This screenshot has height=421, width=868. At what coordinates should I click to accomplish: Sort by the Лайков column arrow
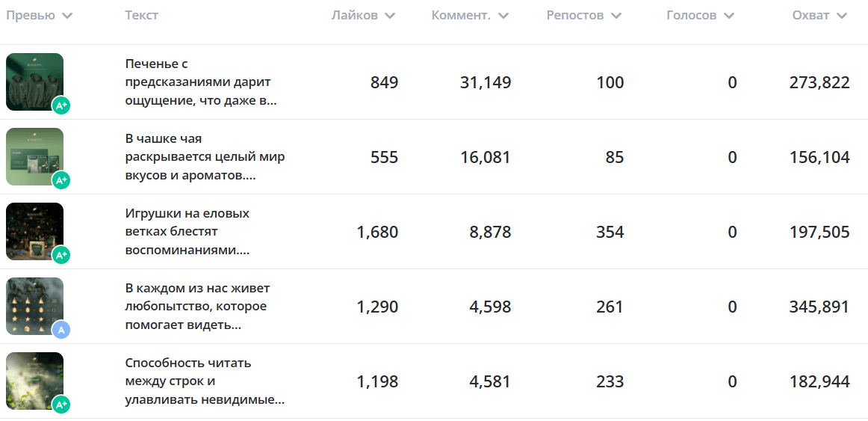point(390,16)
